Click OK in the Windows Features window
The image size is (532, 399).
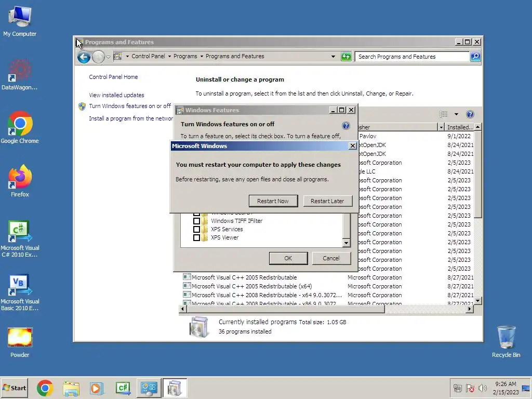(288, 258)
